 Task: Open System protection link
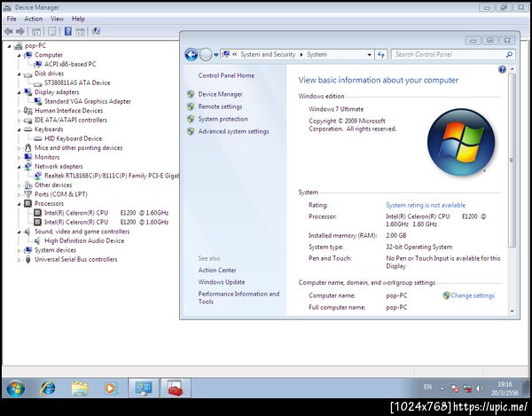[223, 119]
